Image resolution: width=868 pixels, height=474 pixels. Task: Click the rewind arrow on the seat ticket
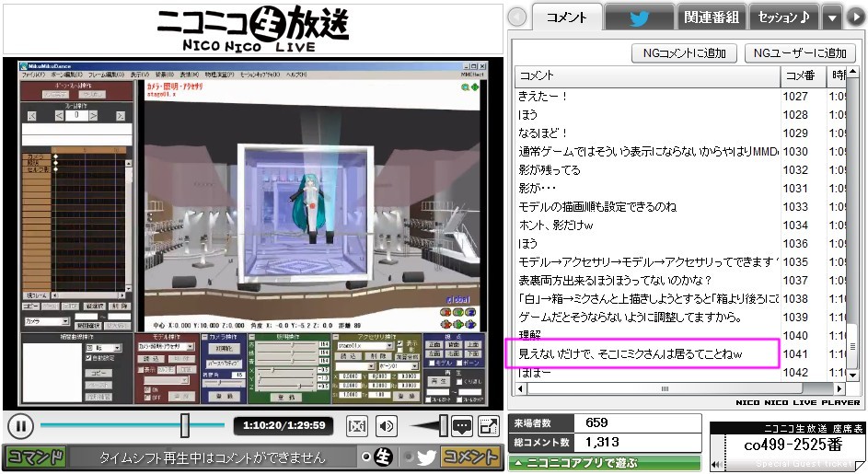tap(716, 465)
